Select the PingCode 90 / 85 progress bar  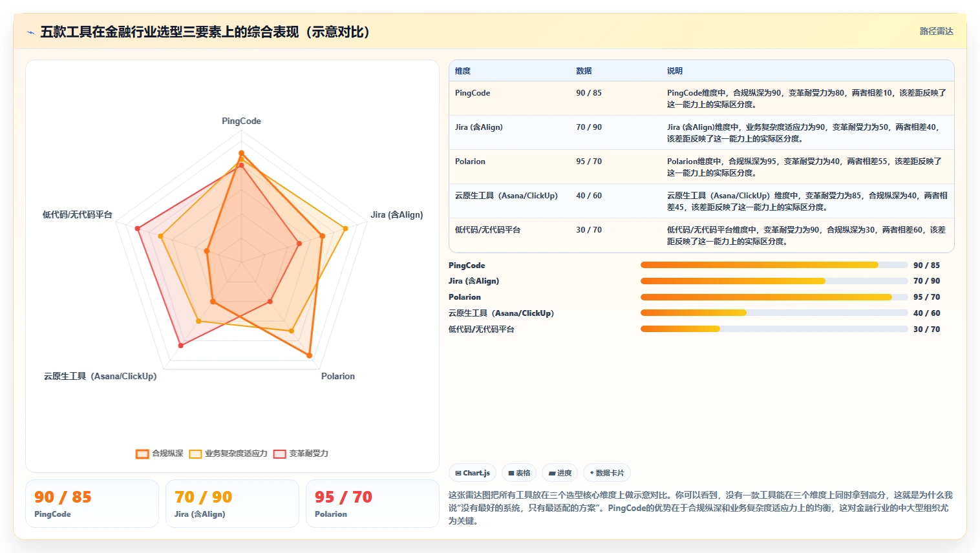(774, 265)
